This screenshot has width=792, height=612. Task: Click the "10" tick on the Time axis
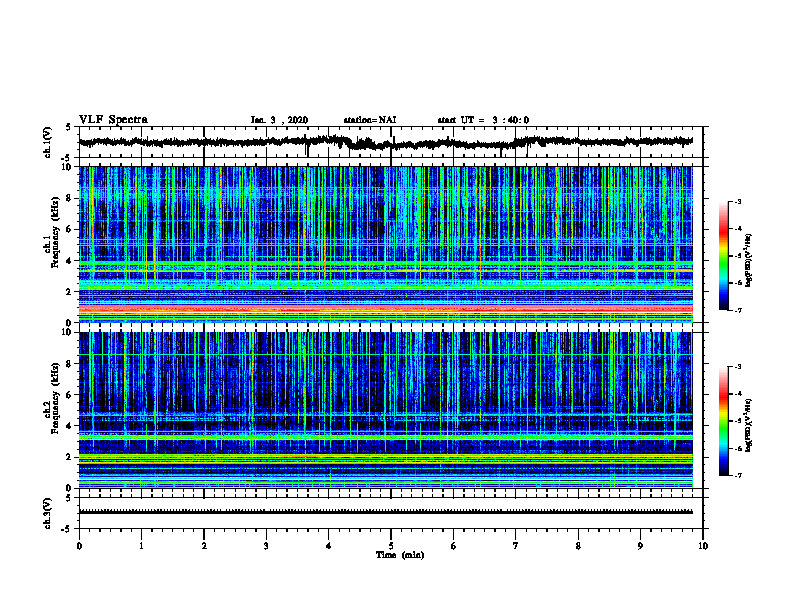(x=703, y=546)
